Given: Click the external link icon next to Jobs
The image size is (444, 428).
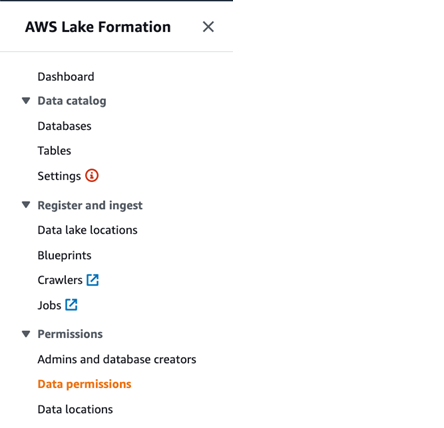Looking at the screenshot, I should point(71,305).
